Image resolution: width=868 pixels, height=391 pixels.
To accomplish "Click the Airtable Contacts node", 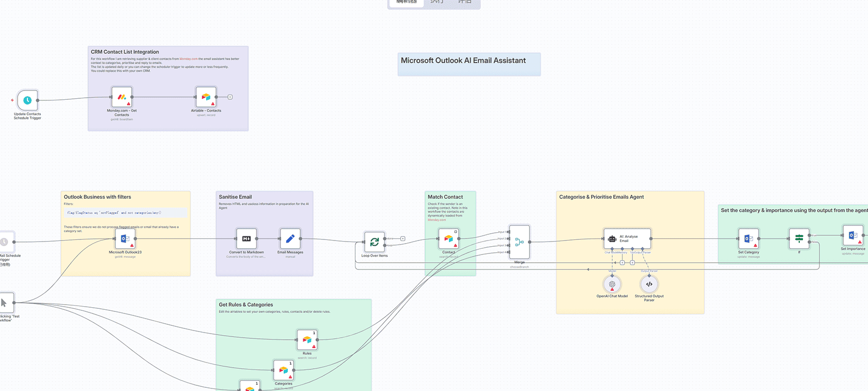I will [x=206, y=97].
